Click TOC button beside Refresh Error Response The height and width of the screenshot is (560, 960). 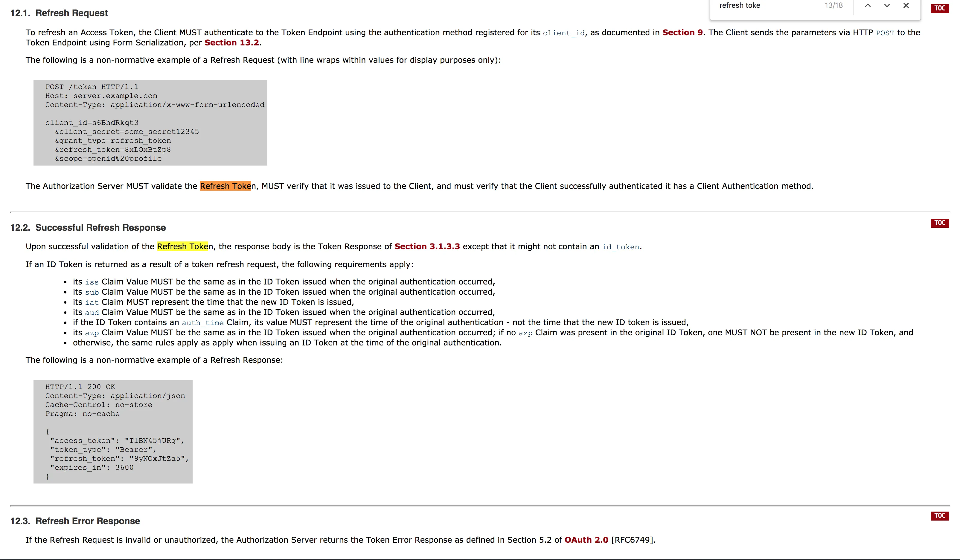point(939,515)
